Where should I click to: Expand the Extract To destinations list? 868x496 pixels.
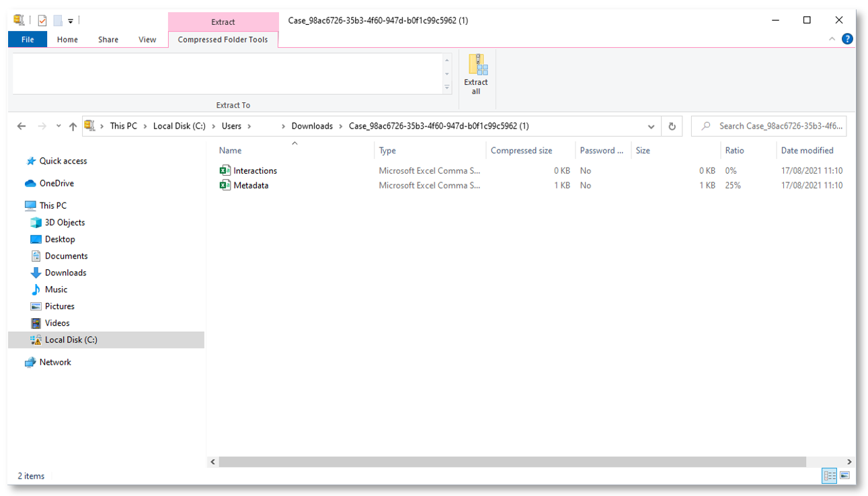tap(447, 87)
